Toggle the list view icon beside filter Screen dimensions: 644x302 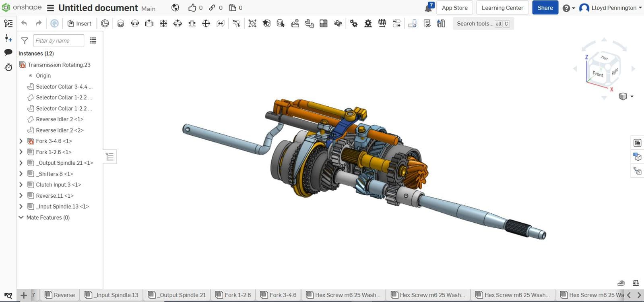click(x=93, y=41)
